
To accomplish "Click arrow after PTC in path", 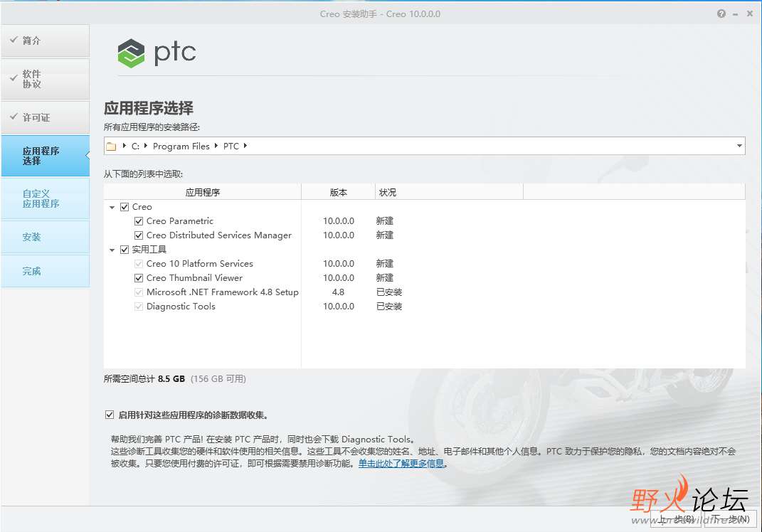I will point(245,146).
